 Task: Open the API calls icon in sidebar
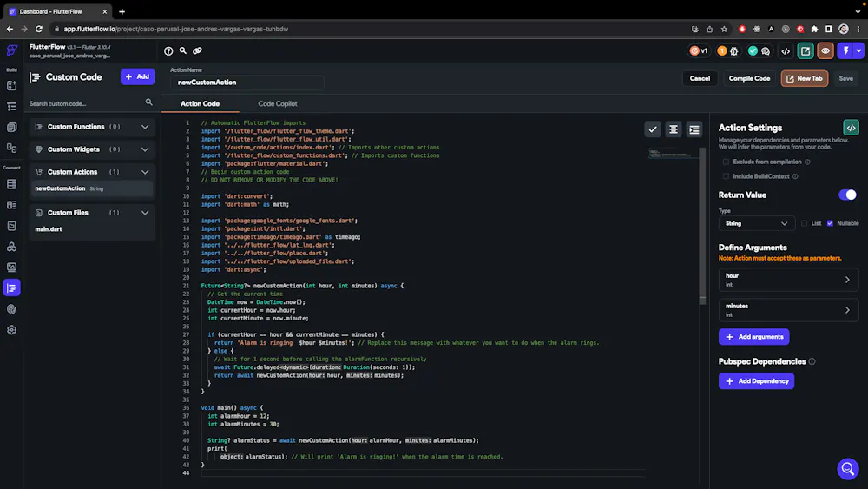point(11,247)
